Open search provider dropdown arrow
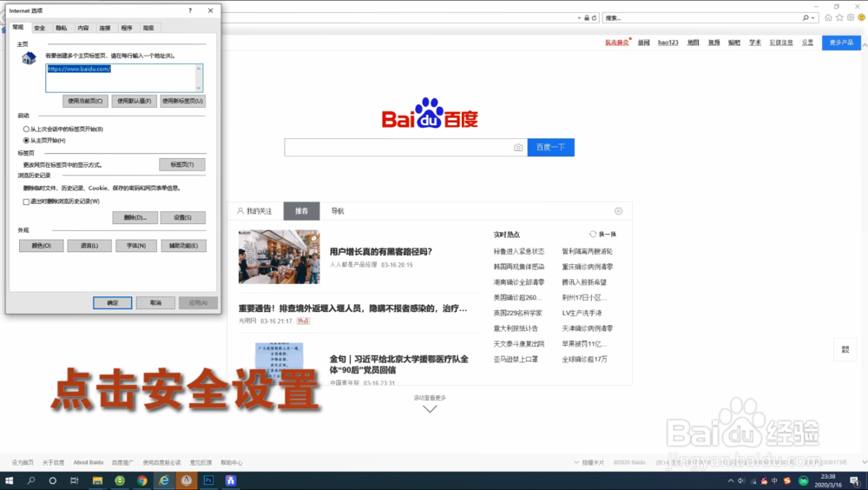This screenshot has width=868, height=490. pyautogui.click(x=812, y=18)
